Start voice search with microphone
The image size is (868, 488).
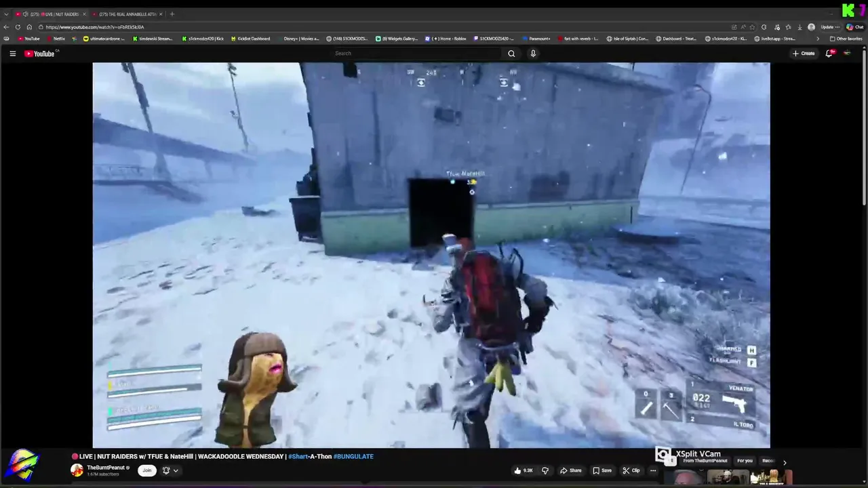[533, 54]
